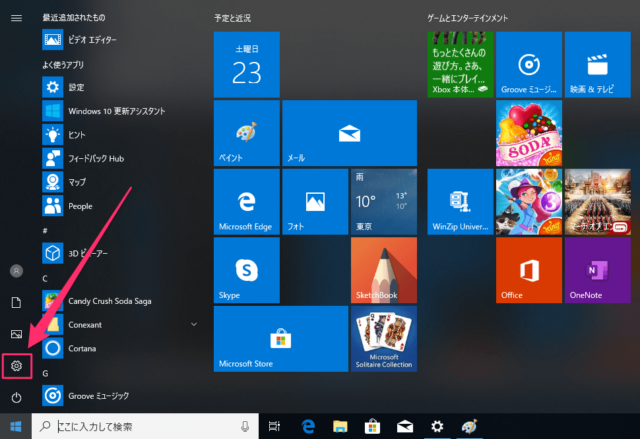The height and width of the screenshot is (439, 640).
Task: Switch to Settings in the taskbar
Action: (x=437, y=426)
